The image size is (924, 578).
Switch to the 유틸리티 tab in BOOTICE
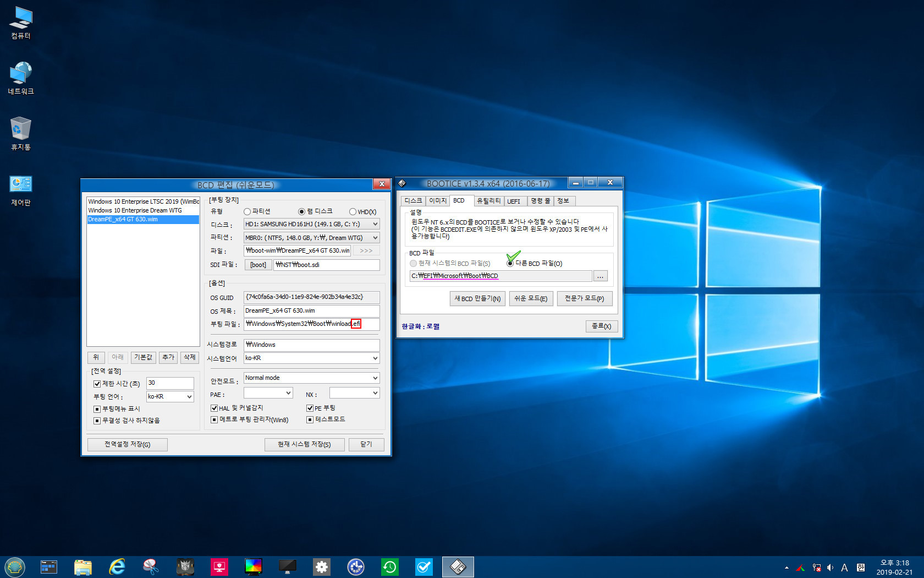(x=488, y=201)
